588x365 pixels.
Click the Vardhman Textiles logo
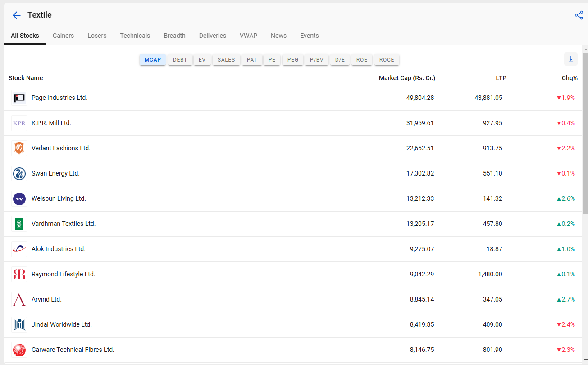click(x=19, y=224)
